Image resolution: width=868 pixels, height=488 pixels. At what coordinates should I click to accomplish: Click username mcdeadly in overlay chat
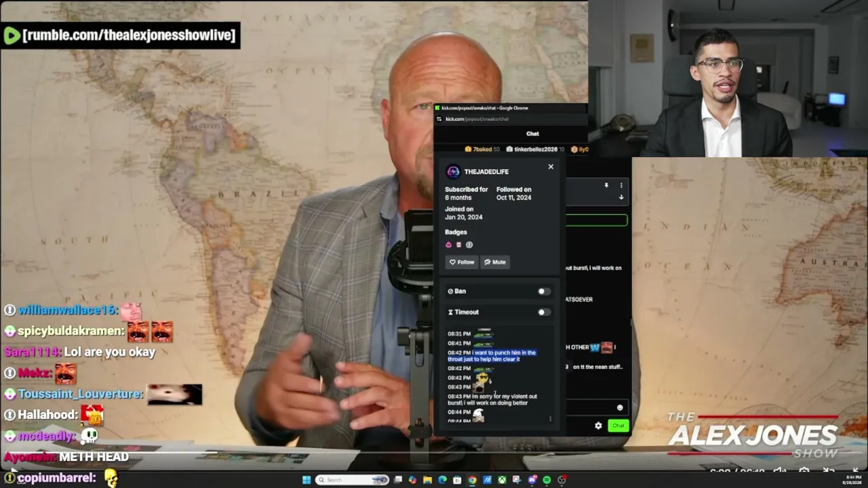click(47, 436)
